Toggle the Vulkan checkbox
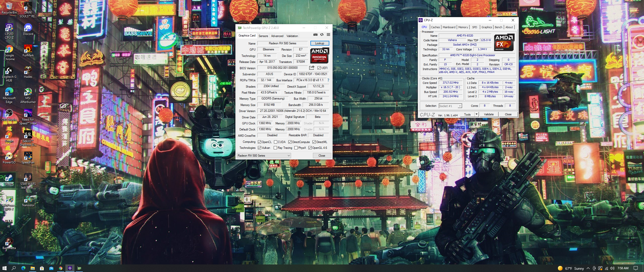 tap(259, 148)
